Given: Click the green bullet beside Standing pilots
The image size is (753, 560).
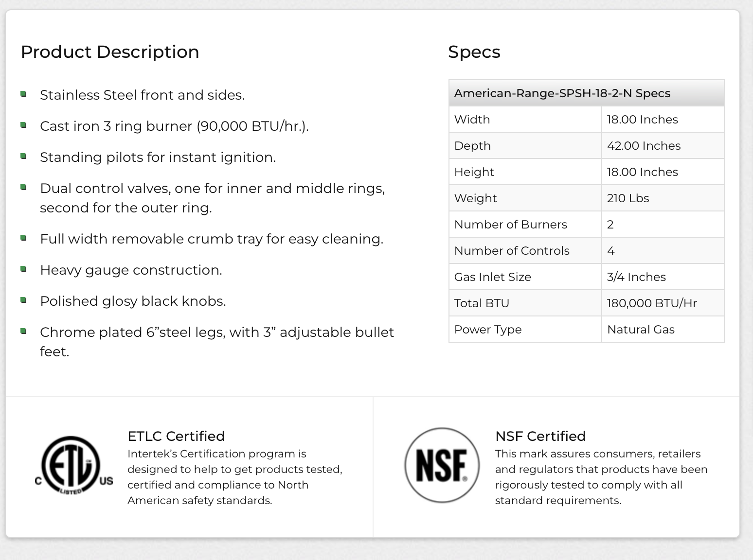Looking at the screenshot, I should coord(23,156).
